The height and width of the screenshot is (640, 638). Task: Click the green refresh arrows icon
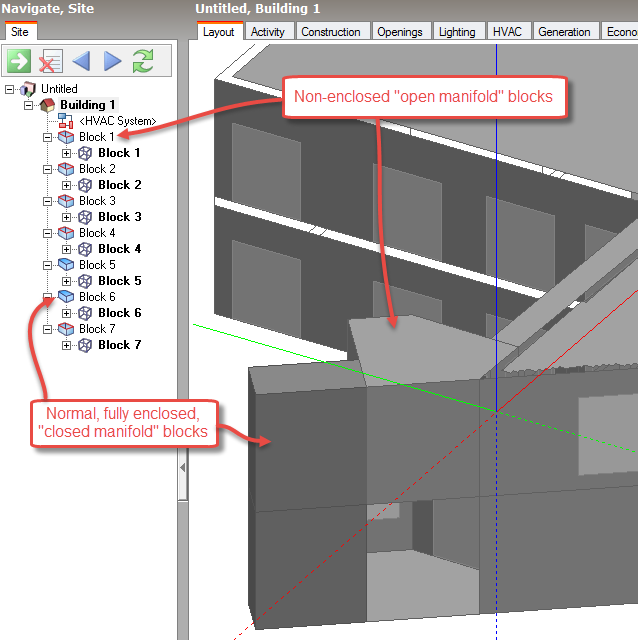[143, 62]
